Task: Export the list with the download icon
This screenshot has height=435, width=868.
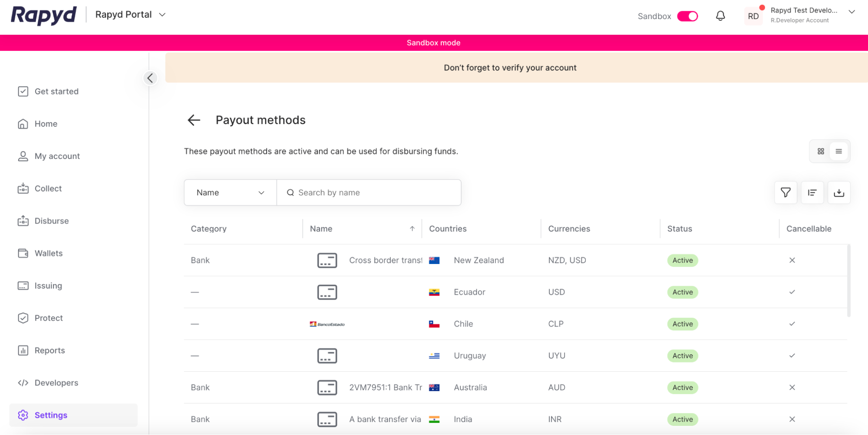Action: [839, 192]
